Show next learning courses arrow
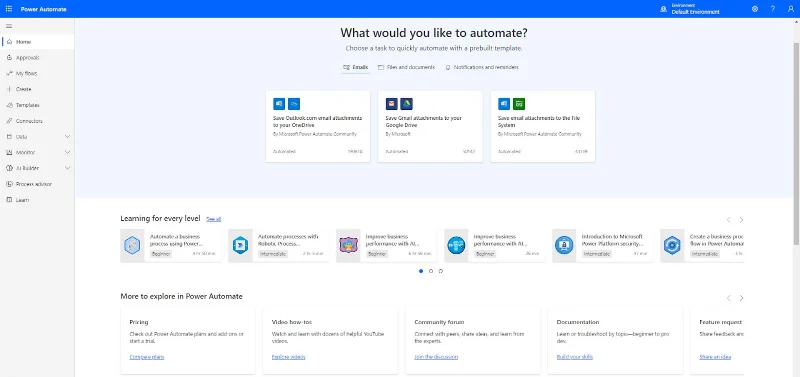The width and height of the screenshot is (800, 377). pos(741,220)
